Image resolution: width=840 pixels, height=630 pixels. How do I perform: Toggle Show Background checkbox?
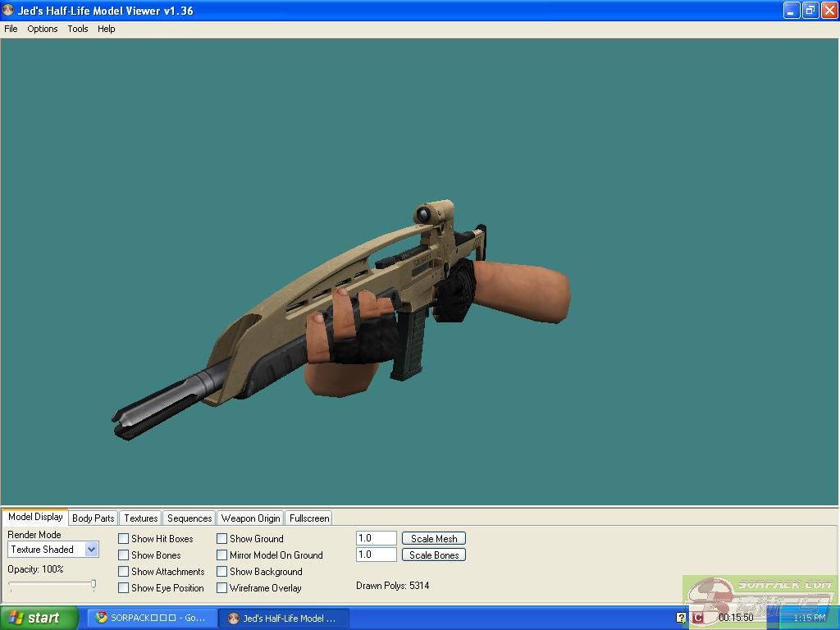click(x=222, y=572)
